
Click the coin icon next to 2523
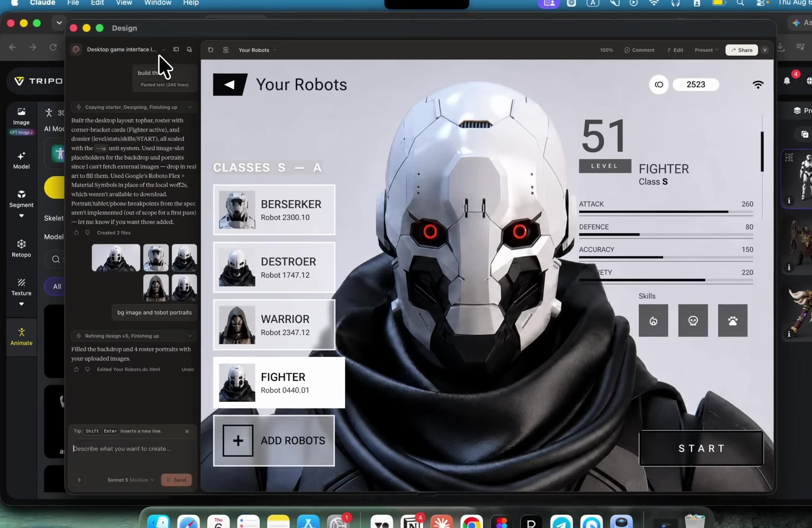pyautogui.click(x=659, y=85)
